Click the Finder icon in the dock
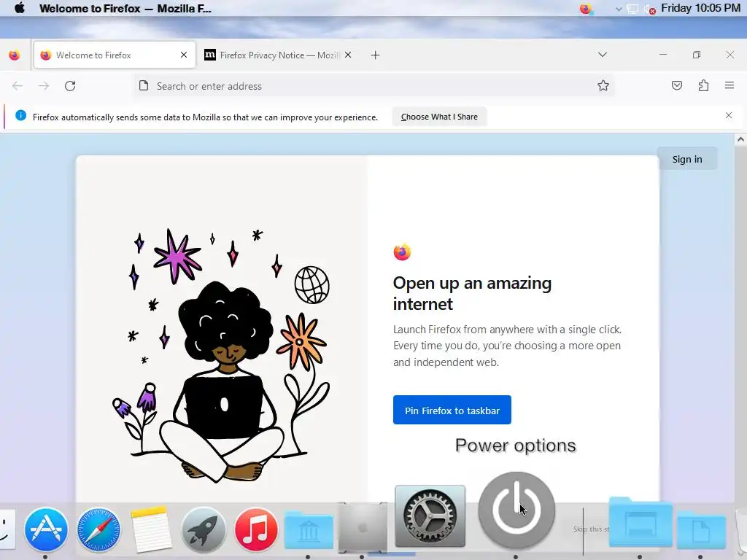This screenshot has height=560, width=747. [7, 529]
